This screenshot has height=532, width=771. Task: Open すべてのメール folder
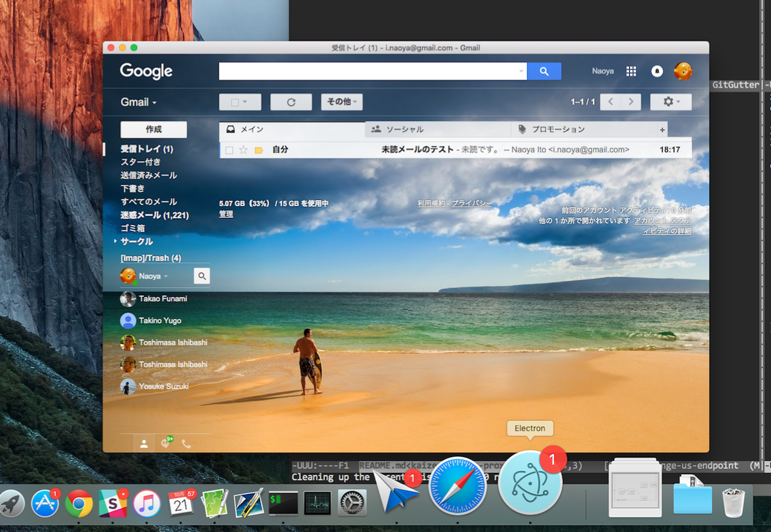click(x=148, y=202)
